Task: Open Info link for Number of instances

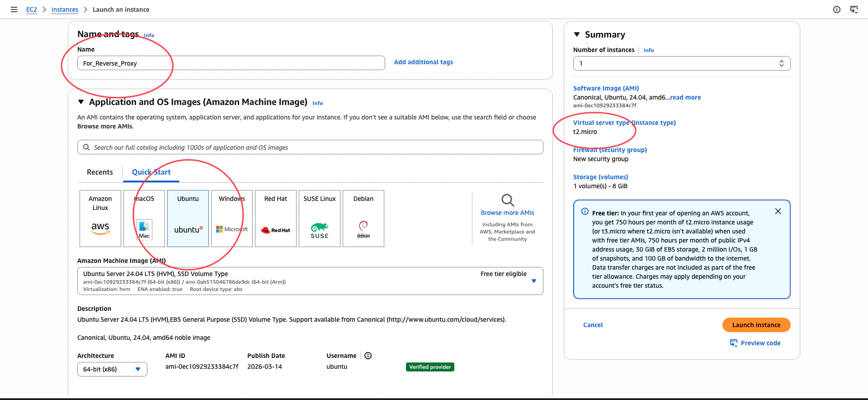Action: tap(649, 50)
